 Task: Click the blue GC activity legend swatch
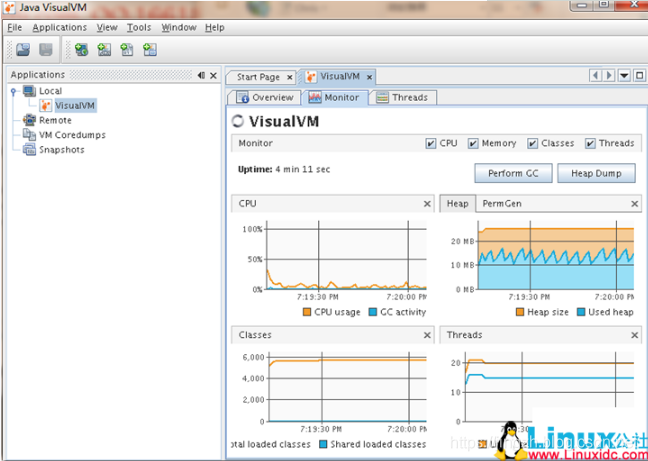click(373, 312)
